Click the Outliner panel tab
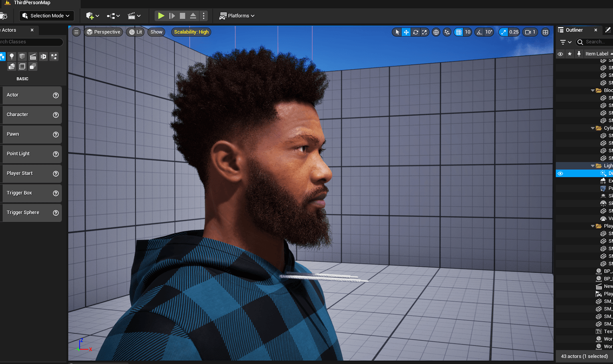 tap(575, 30)
